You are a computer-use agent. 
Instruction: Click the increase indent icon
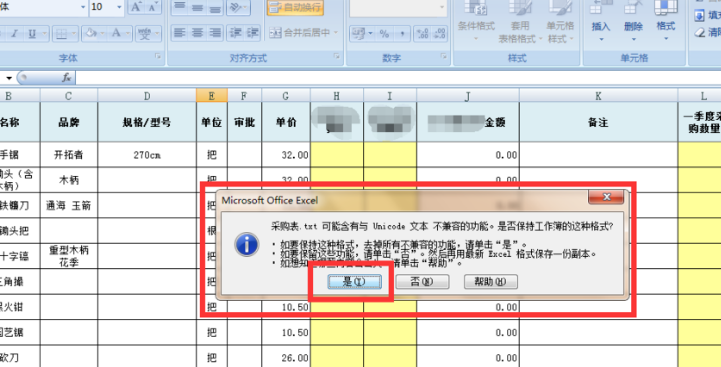(252, 33)
